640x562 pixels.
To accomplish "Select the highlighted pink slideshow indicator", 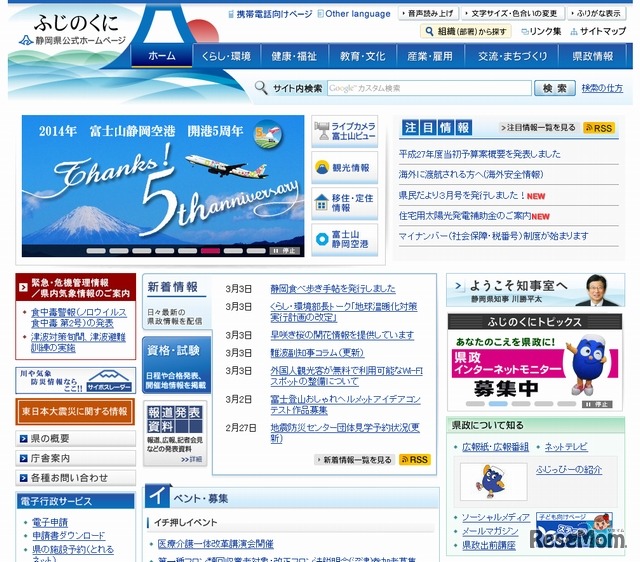I will tap(210, 251).
